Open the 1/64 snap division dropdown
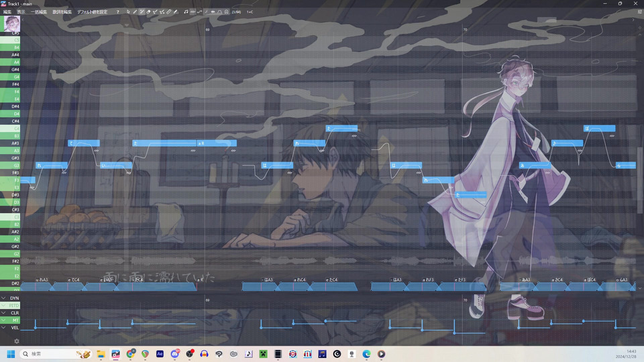The height and width of the screenshot is (362, 644). 236,12
